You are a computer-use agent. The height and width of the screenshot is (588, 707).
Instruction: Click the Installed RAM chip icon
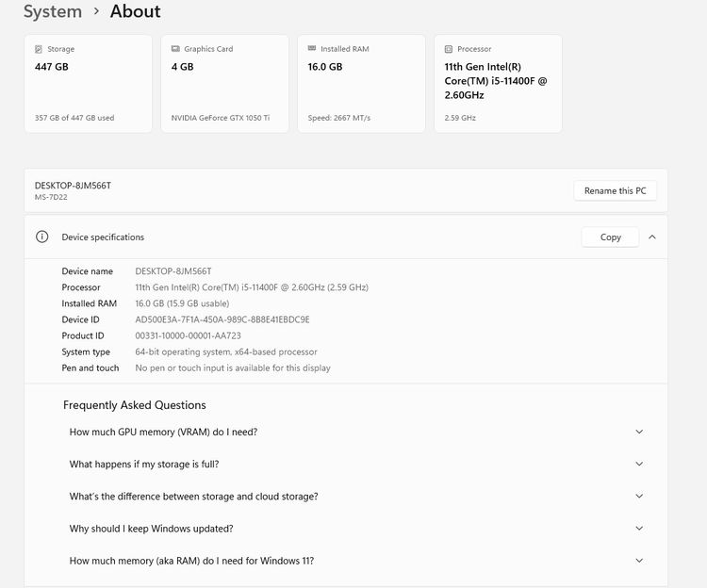pyautogui.click(x=311, y=49)
